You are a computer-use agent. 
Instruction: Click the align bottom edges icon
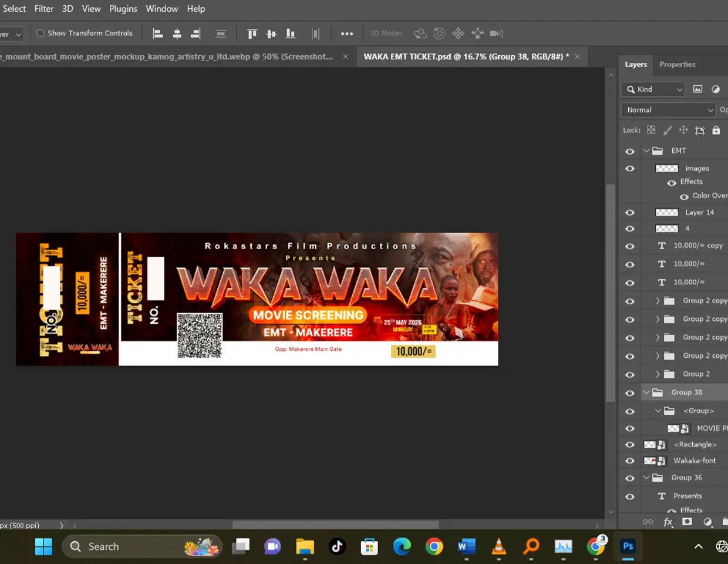[290, 33]
